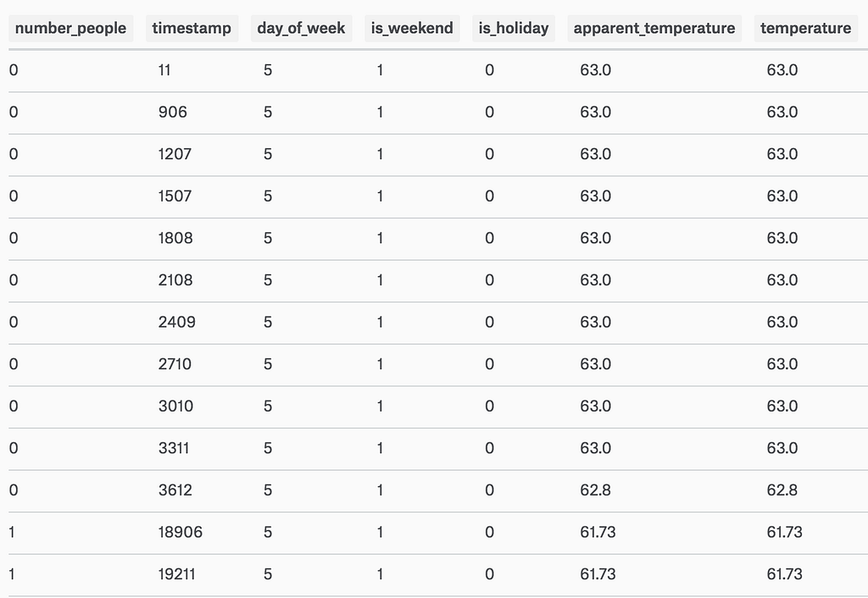Viewport: 868px width, 598px height.
Task: Select timestamp cell 906
Action: [x=172, y=112]
